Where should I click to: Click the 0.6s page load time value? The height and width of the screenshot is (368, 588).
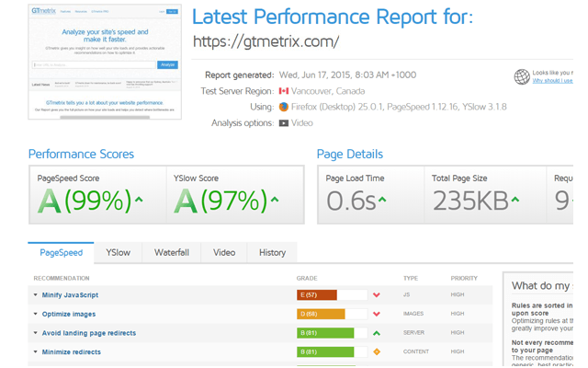click(351, 201)
